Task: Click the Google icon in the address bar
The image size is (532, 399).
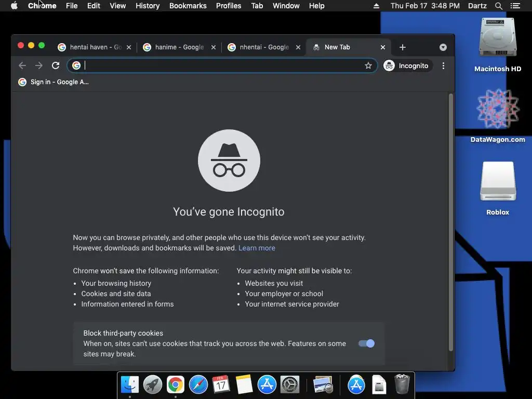Action: 76,65
